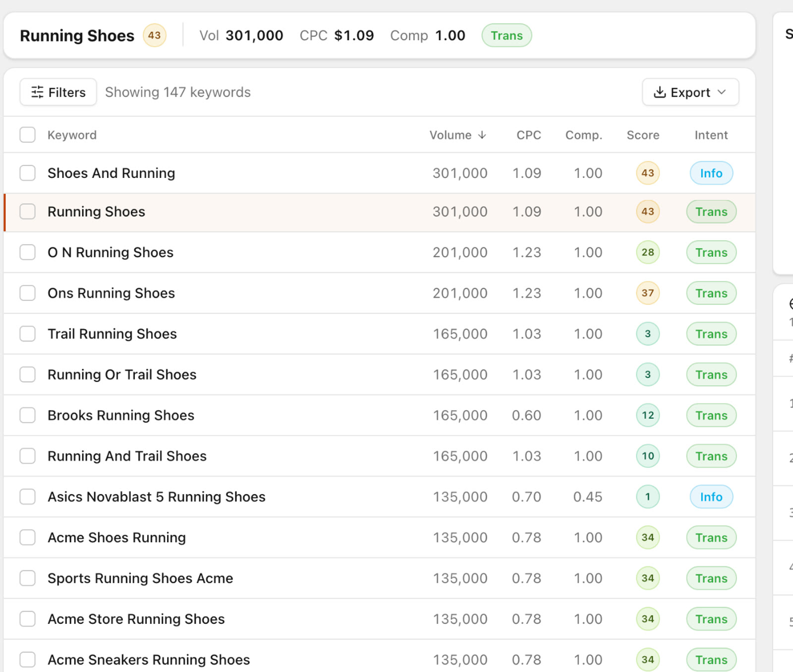Check the Shoes And Running row checkbox
This screenshot has height=672, width=793.
28,173
